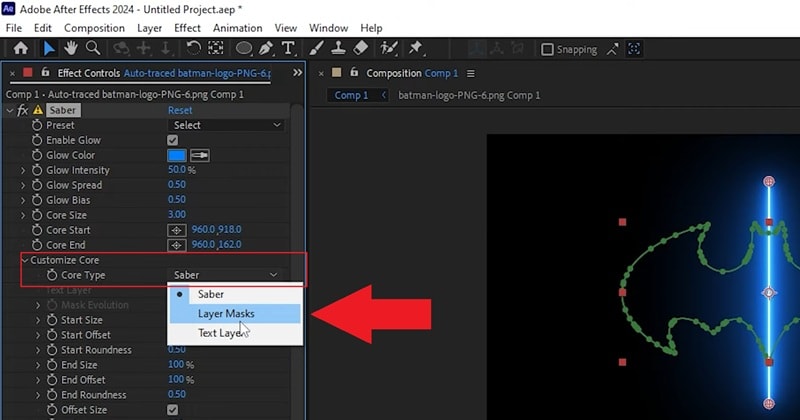Select the Ellipse shape tool
Image resolution: width=800 pixels, height=420 pixels.
[x=244, y=48]
